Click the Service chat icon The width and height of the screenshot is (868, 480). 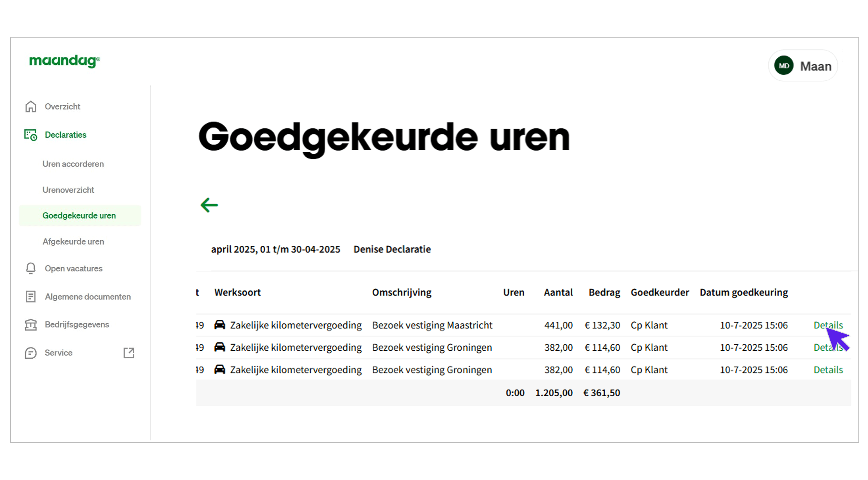30,353
